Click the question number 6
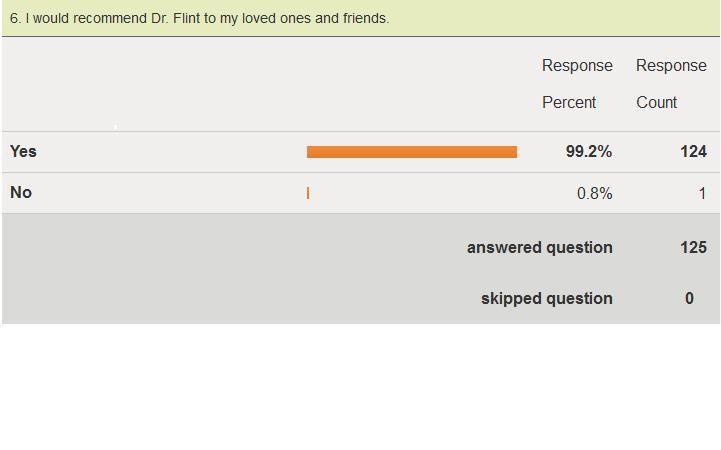Viewport: 721px width, 450px height. [x=15, y=18]
